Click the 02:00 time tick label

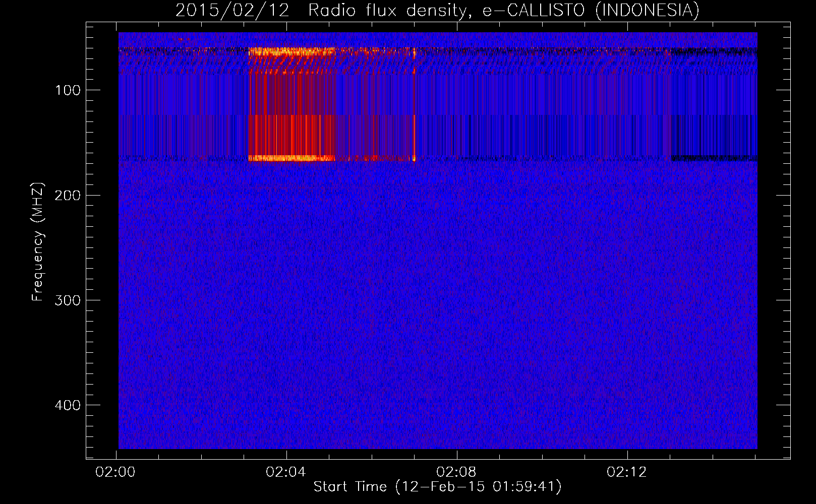coord(115,472)
